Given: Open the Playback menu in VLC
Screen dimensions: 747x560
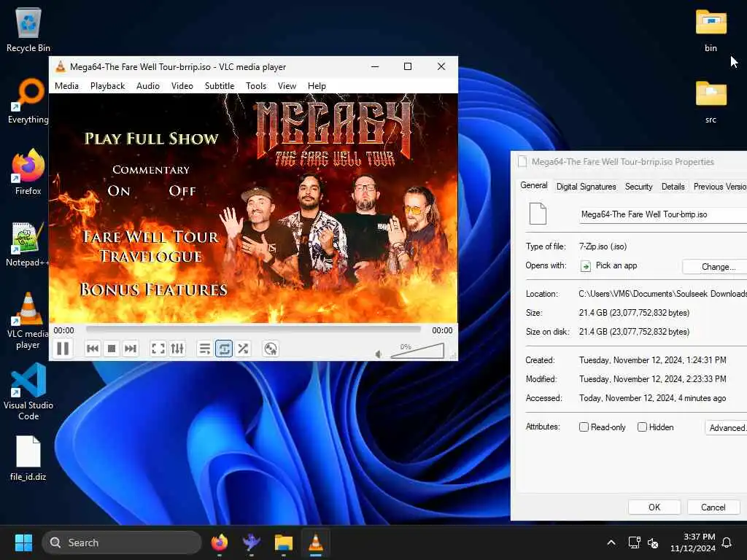Looking at the screenshot, I should coord(108,86).
